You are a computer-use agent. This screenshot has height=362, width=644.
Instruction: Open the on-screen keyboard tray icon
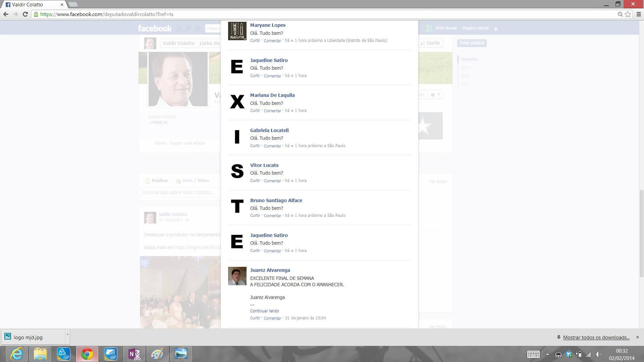[x=533, y=354]
